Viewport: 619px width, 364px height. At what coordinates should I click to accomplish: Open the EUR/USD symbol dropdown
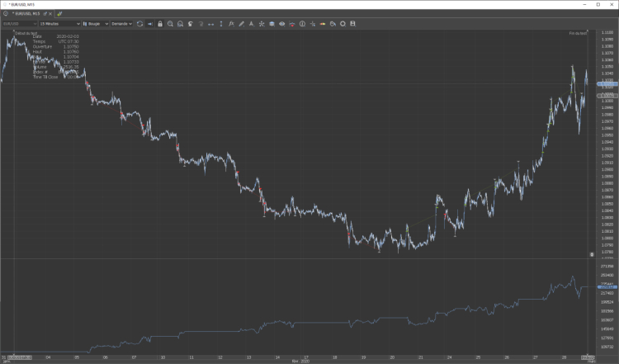tap(19, 24)
